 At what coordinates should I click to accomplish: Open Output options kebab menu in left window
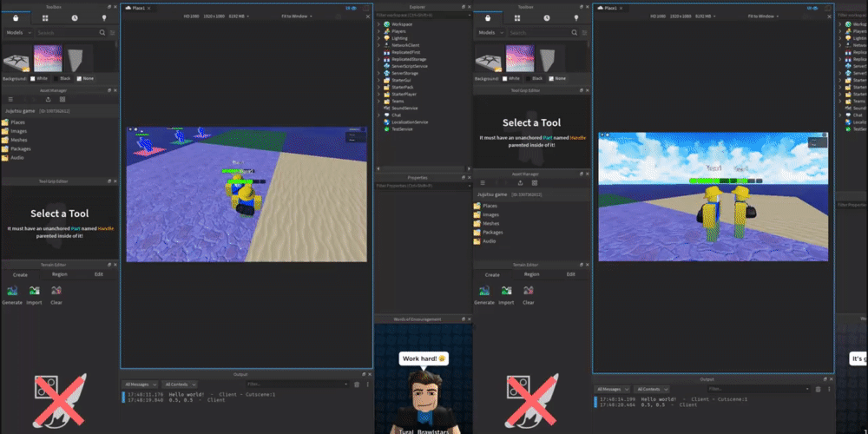(367, 385)
